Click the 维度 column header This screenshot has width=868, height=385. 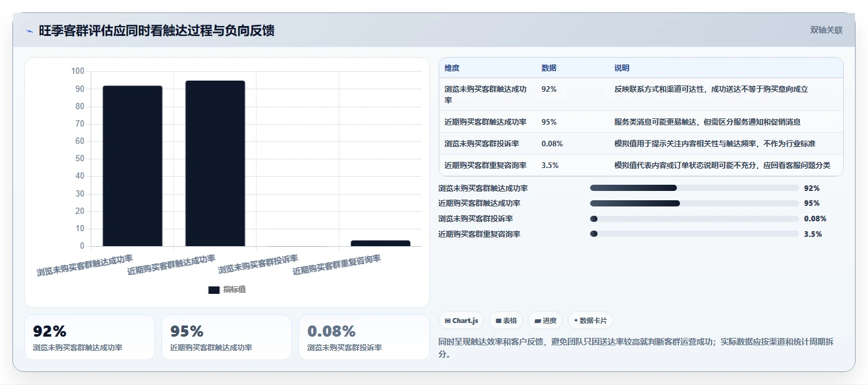[x=452, y=68]
